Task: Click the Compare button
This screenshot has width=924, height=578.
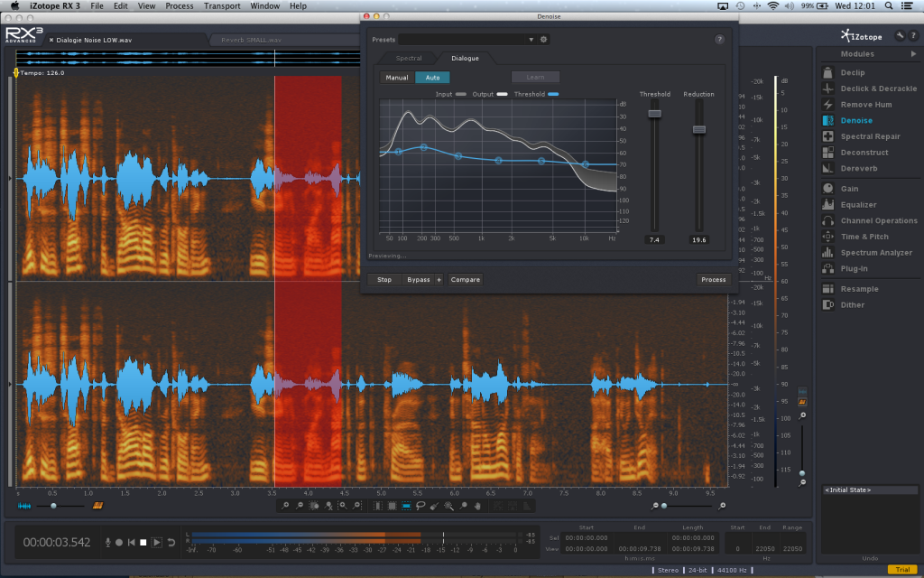Action: (465, 280)
